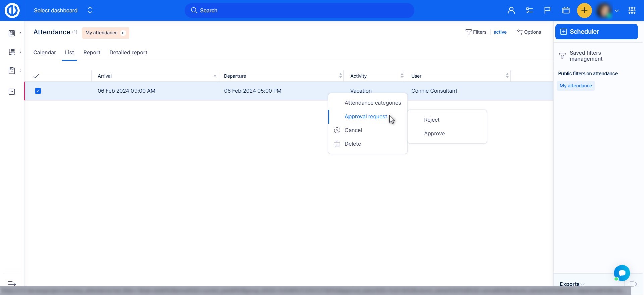Open the My attendance public filter
The height and width of the screenshot is (295, 644).
[x=576, y=86]
